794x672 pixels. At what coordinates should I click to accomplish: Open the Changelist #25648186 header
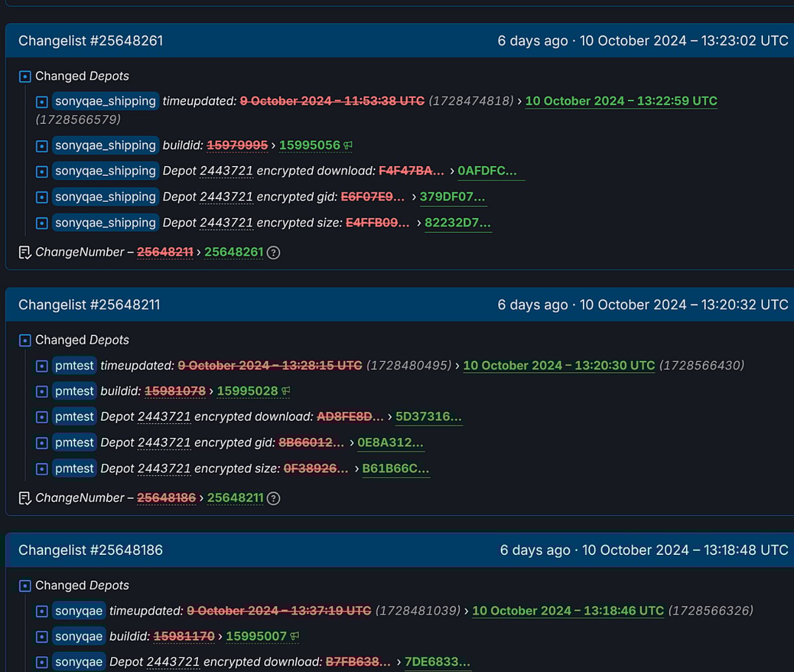coord(91,550)
